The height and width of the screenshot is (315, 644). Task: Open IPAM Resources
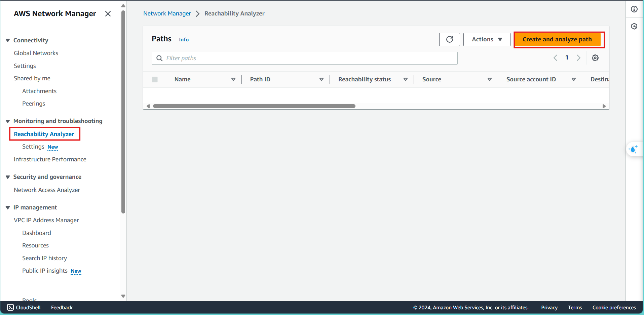click(x=35, y=245)
